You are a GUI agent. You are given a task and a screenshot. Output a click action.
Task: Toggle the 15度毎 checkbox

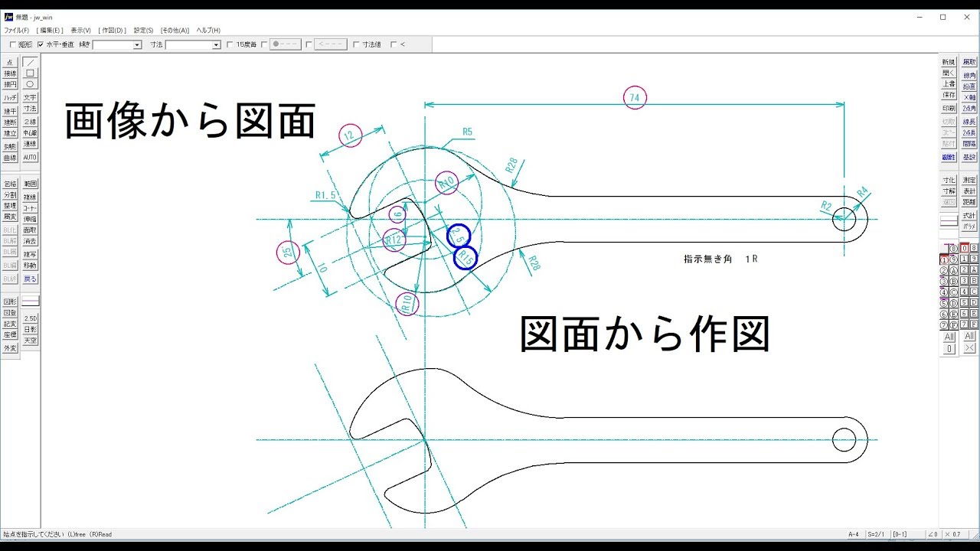(x=230, y=44)
